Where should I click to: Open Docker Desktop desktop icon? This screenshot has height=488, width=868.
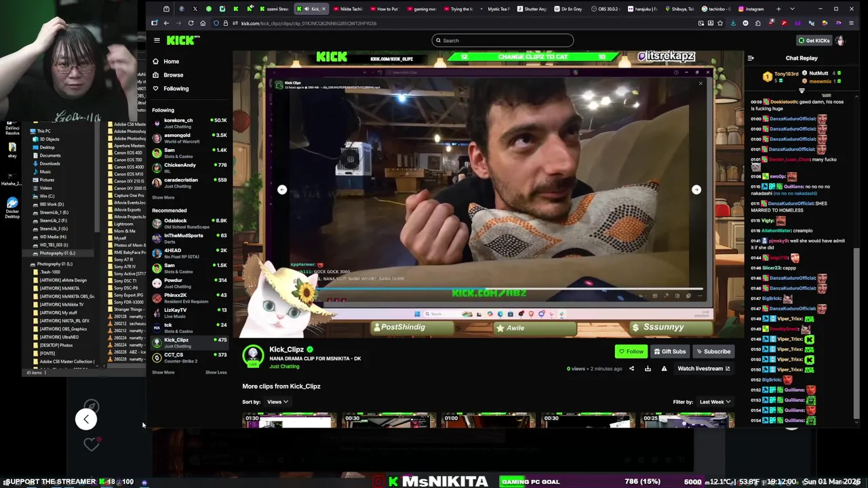(x=12, y=206)
